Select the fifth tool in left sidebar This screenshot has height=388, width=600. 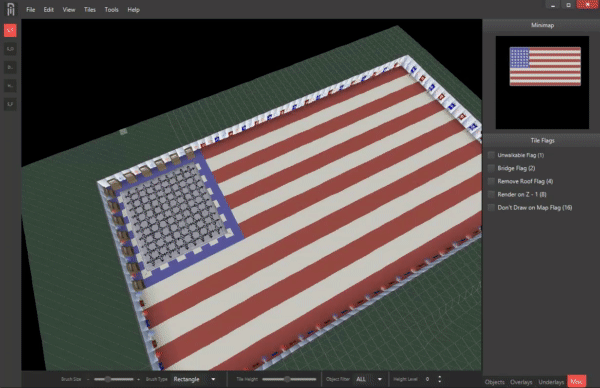10,104
